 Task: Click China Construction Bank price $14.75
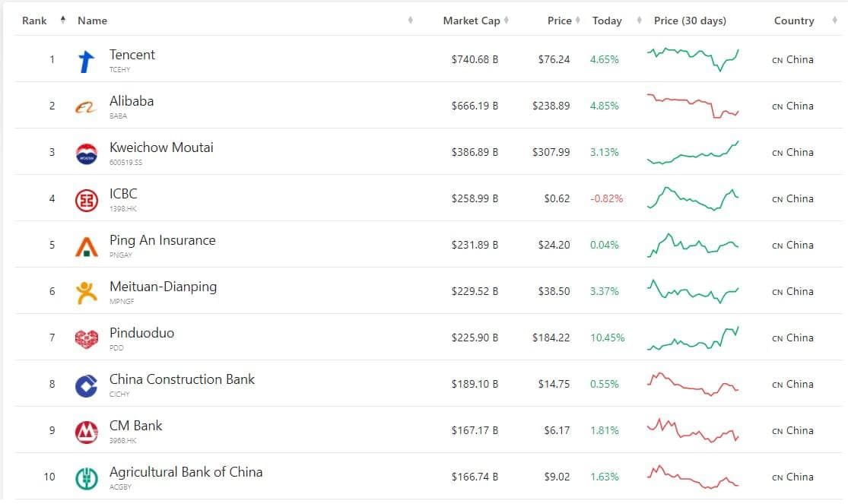point(554,384)
